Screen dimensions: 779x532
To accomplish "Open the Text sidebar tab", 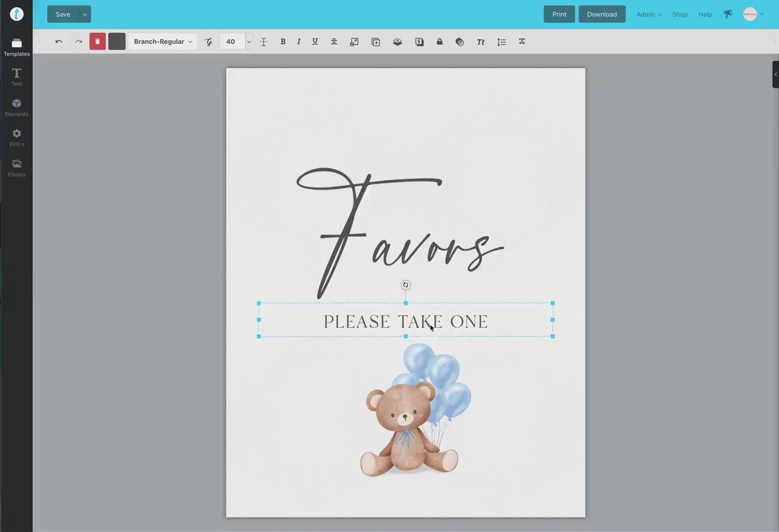I will click(x=16, y=77).
